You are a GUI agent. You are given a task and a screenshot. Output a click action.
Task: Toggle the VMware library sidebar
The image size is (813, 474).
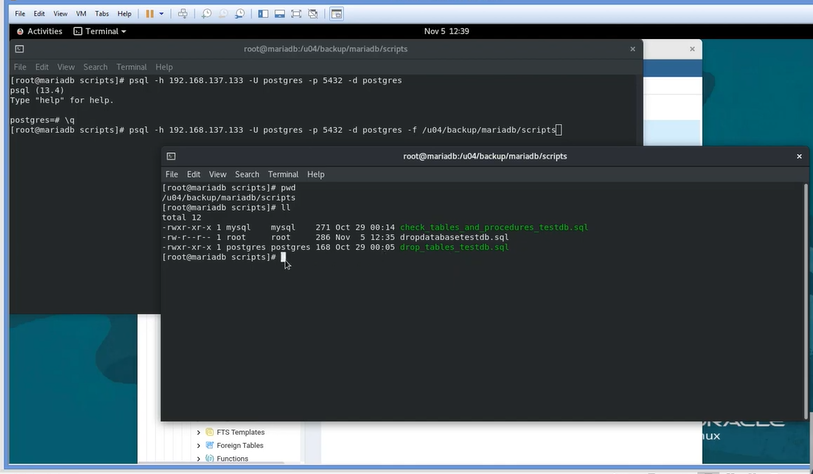(x=263, y=14)
